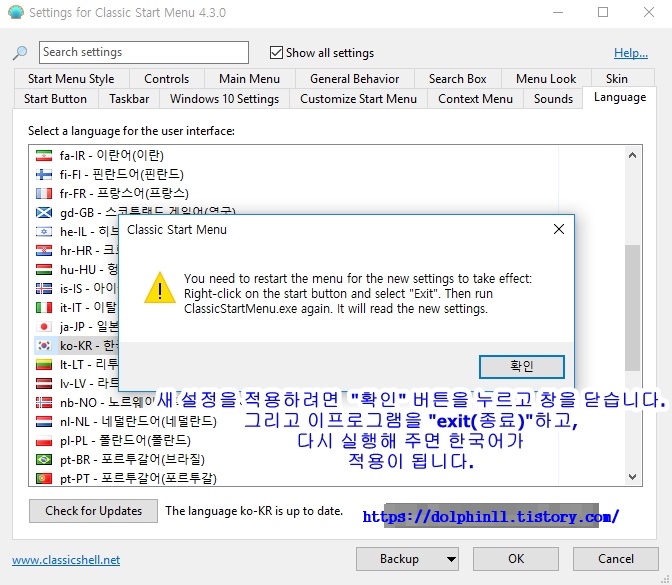
Task: Switch to the Start Menu Style tab
Action: (71, 79)
